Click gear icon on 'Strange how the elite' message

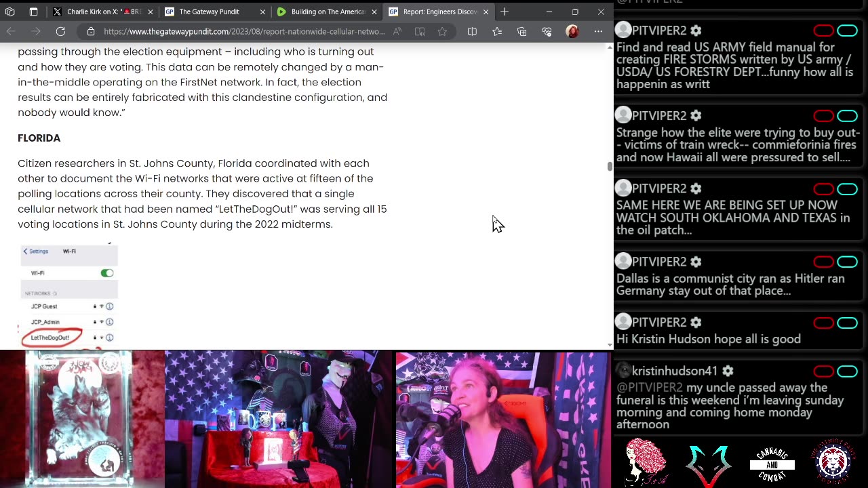click(x=695, y=116)
